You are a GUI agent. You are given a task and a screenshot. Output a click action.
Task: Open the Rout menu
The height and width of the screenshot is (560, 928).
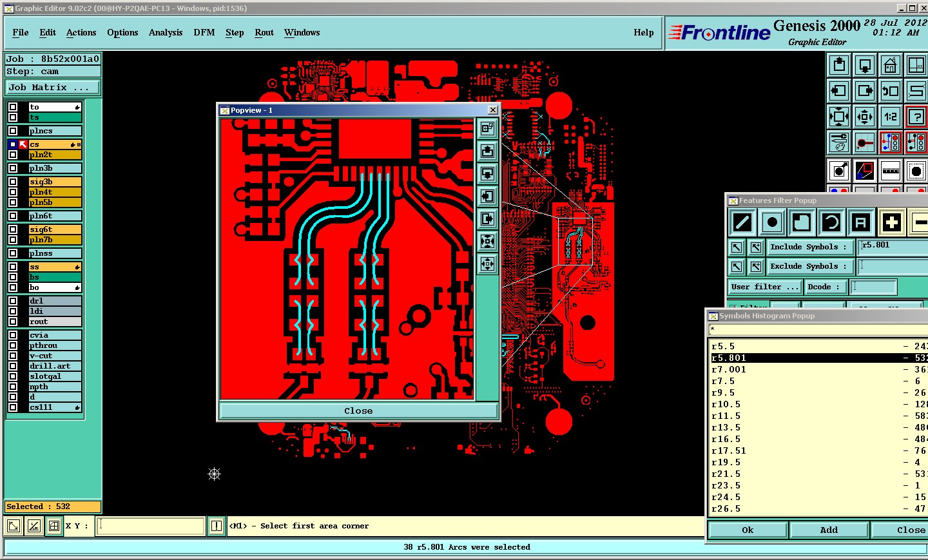click(x=264, y=33)
